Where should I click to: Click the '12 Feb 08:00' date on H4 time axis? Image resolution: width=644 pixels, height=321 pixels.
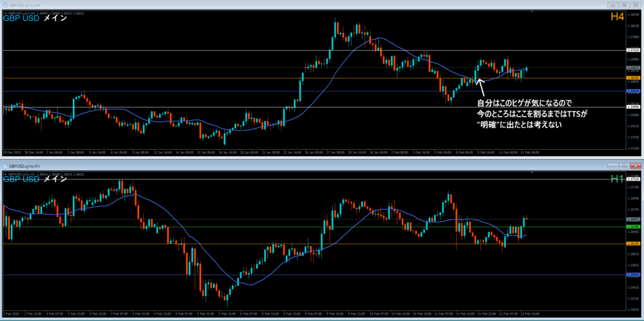tap(530, 152)
